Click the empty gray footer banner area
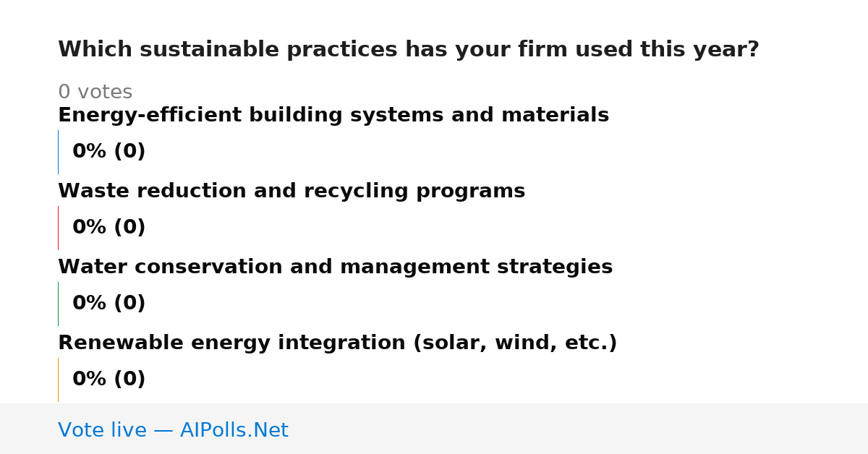 [x=579, y=429]
